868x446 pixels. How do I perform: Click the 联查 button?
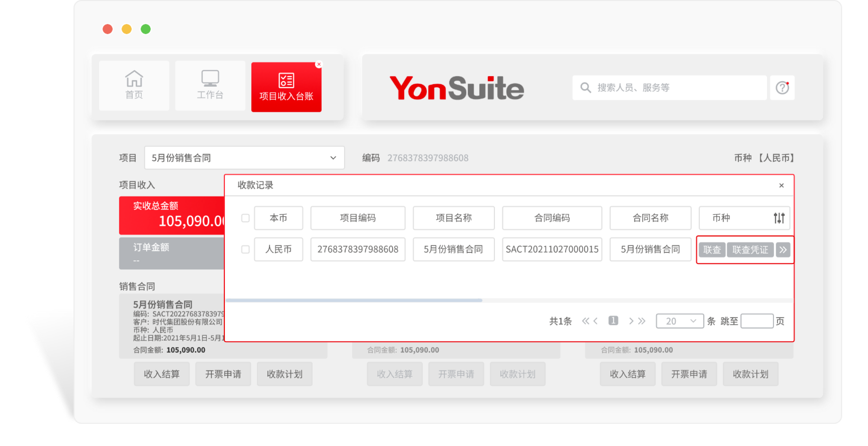(x=712, y=249)
